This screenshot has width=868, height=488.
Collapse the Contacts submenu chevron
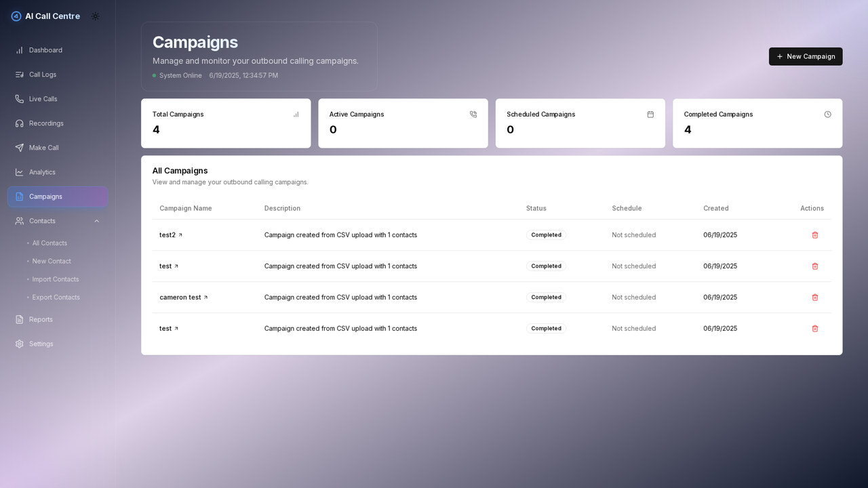96,221
